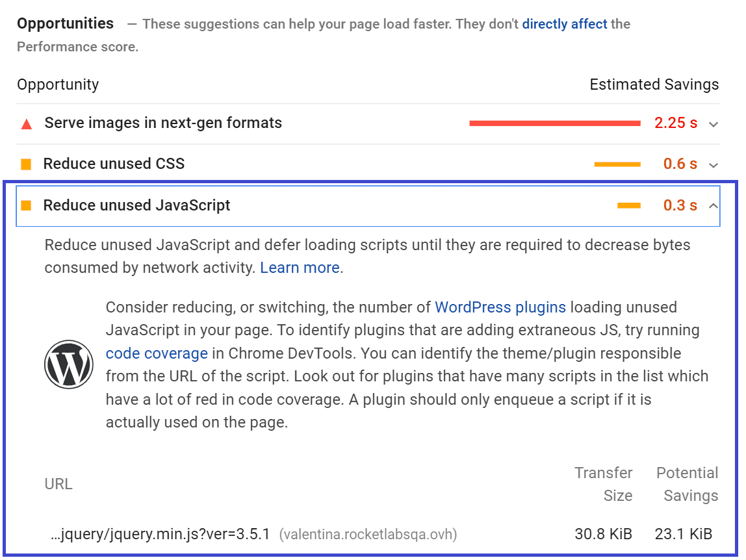746x560 pixels.
Task: Open the Learn more link
Action: [300, 267]
